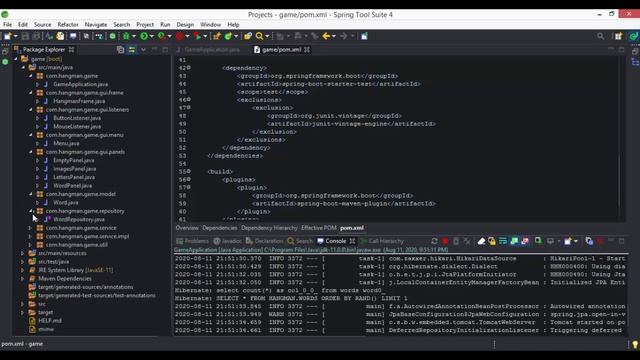Select WordRepository.java in the tree
The width and height of the screenshot is (640, 360).
click(x=79, y=220)
